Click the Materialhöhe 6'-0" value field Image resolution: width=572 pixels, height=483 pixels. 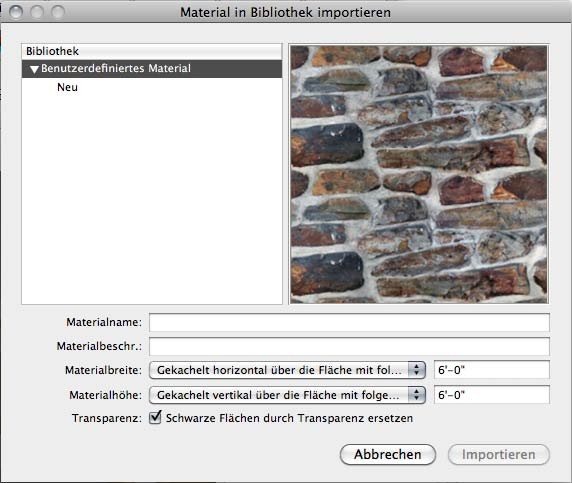tap(492, 395)
